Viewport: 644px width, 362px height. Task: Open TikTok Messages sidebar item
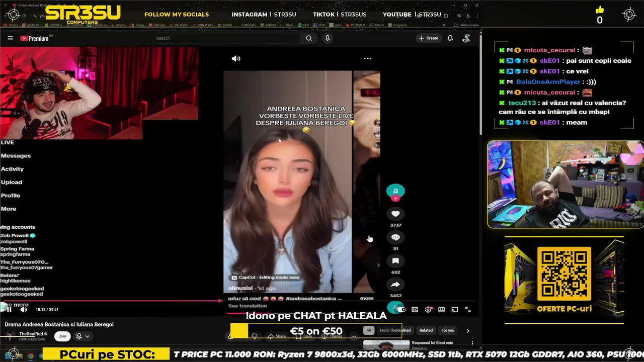pos(16,156)
